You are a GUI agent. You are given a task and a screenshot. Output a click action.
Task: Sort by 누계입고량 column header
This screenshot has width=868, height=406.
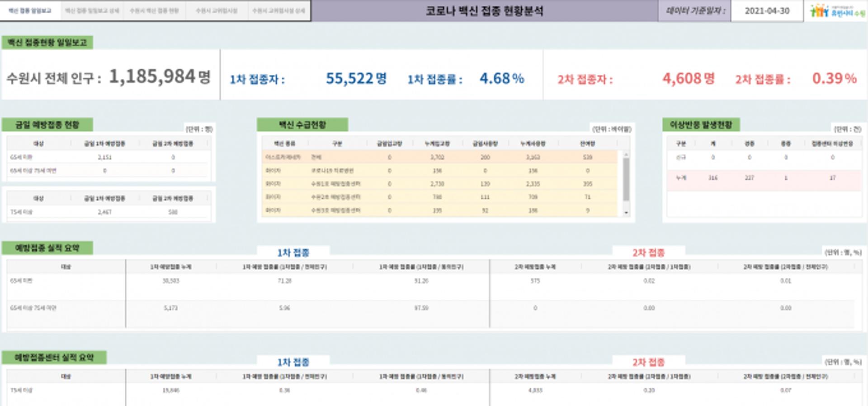click(x=437, y=143)
